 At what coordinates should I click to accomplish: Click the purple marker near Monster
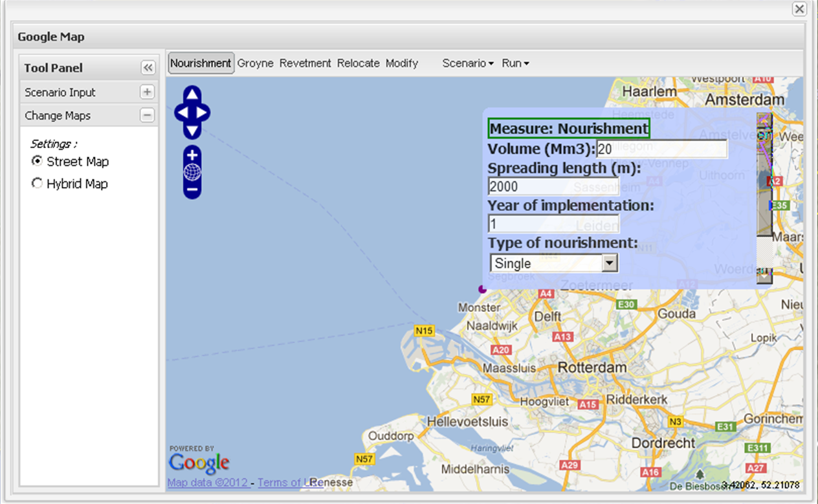pyautogui.click(x=481, y=289)
